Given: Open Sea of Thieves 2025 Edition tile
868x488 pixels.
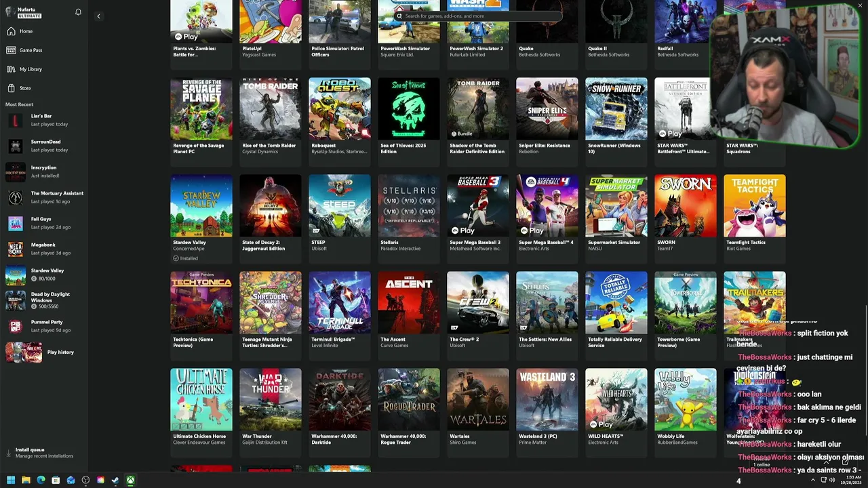Looking at the screenshot, I should 409,122.
